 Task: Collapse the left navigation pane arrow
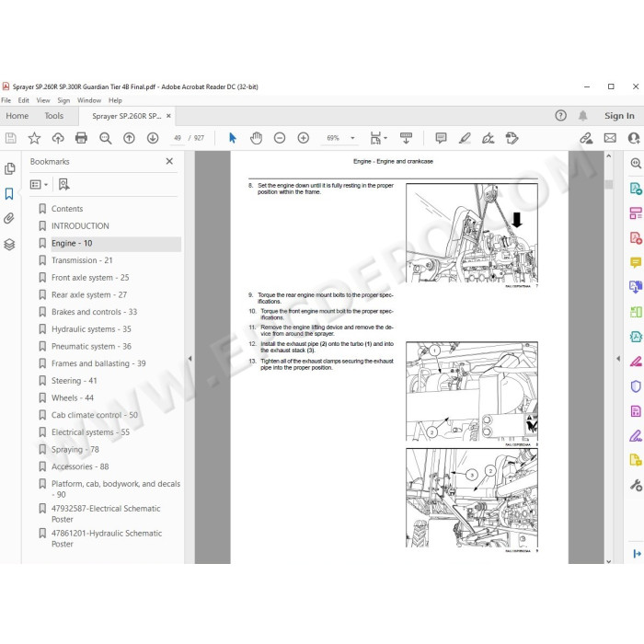190,359
